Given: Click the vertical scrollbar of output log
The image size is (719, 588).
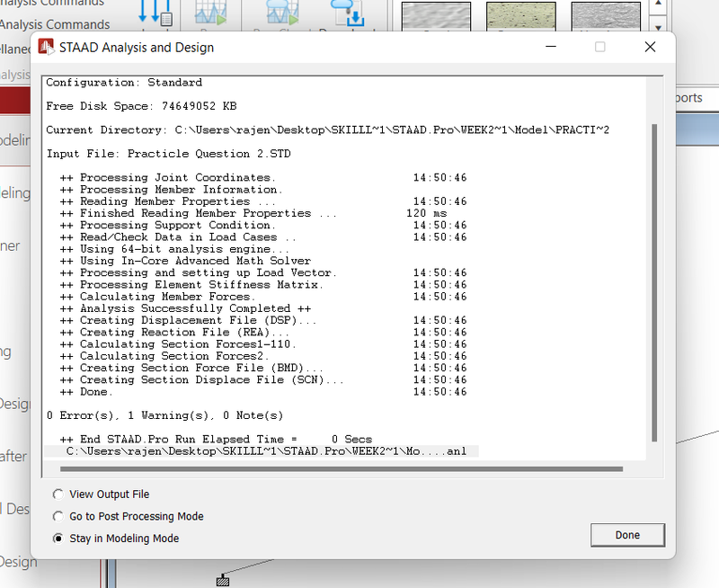Looking at the screenshot, I should click(x=654, y=282).
